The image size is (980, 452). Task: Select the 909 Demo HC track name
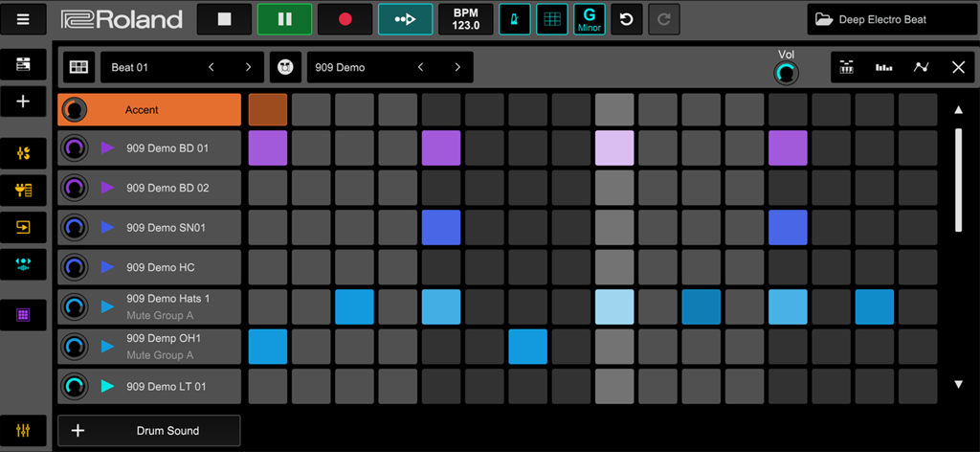[x=160, y=267]
